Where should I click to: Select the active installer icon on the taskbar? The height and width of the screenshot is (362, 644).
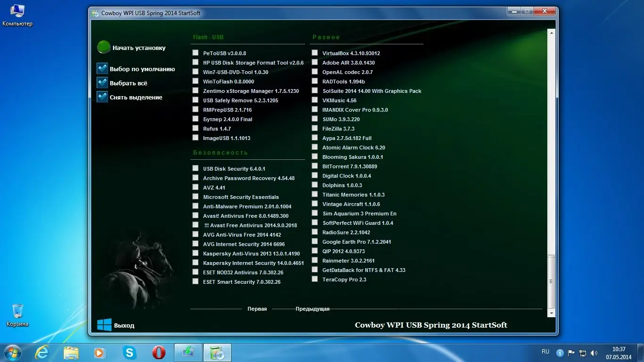pos(217,352)
